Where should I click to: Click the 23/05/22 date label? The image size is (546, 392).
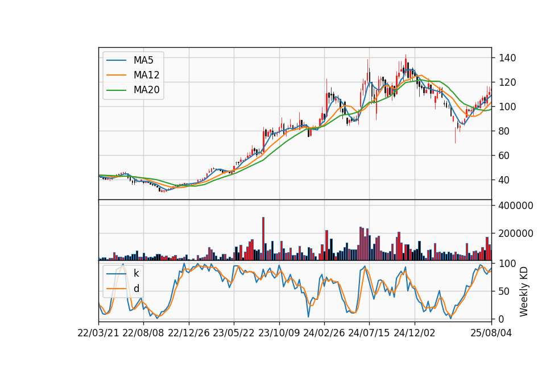point(234,333)
